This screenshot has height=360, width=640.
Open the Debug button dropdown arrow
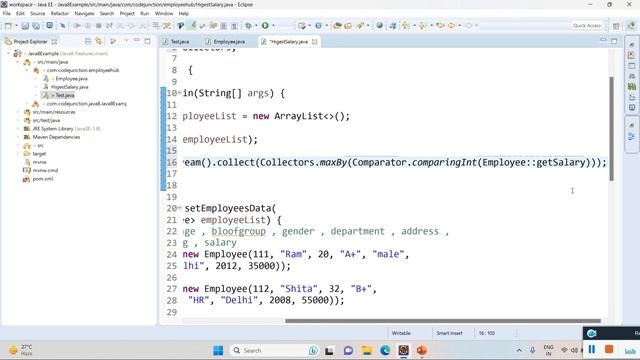(256, 26)
